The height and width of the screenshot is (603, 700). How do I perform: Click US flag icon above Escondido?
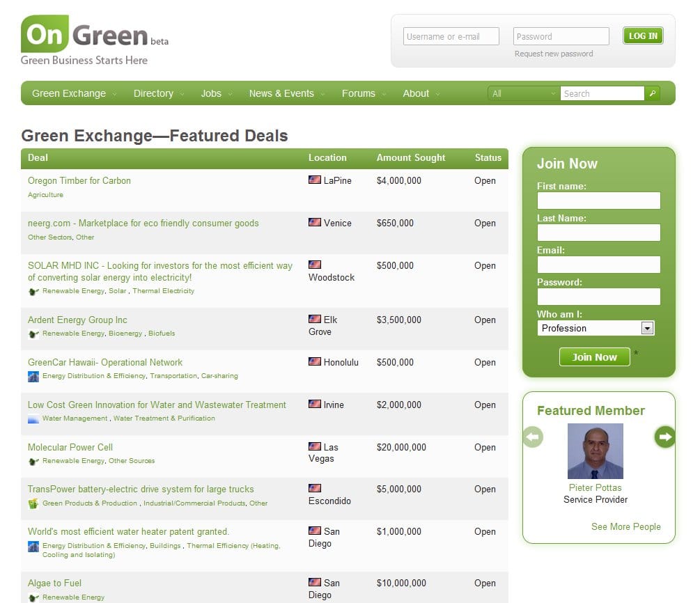point(315,488)
